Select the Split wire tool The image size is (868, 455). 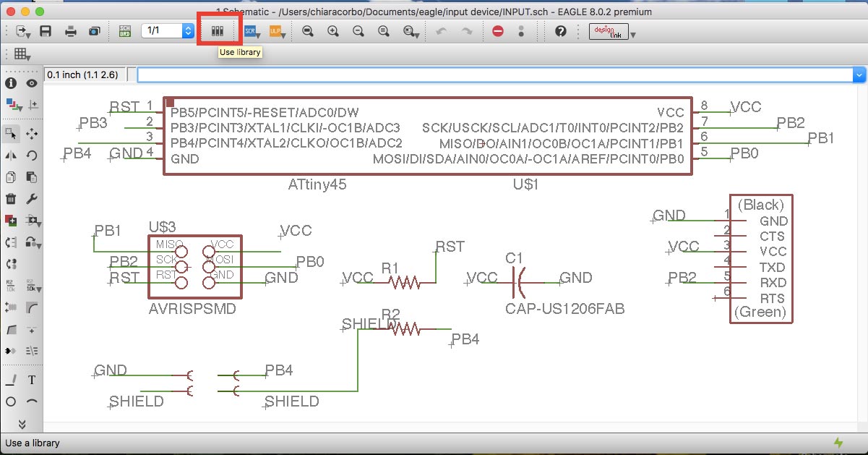[11, 329]
